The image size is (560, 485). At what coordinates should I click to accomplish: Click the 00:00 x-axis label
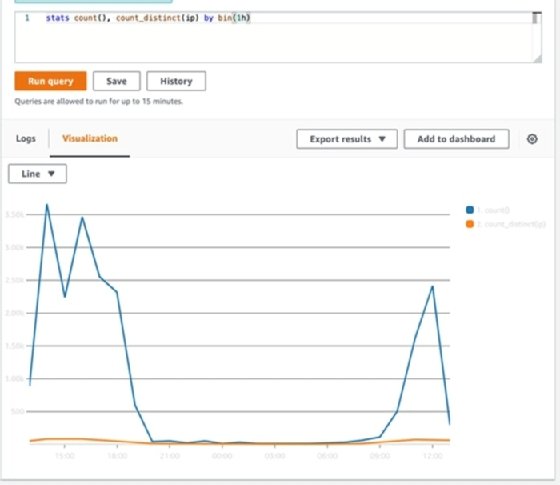tap(222, 456)
